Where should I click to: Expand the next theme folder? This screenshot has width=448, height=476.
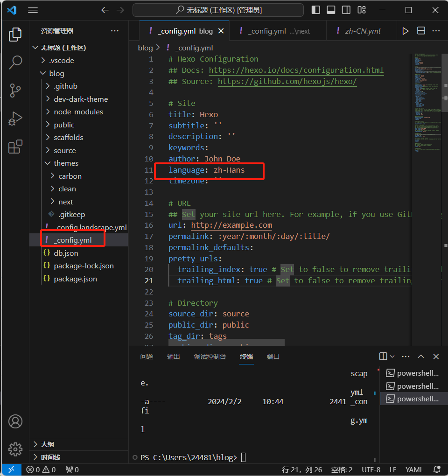pos(78,202)
